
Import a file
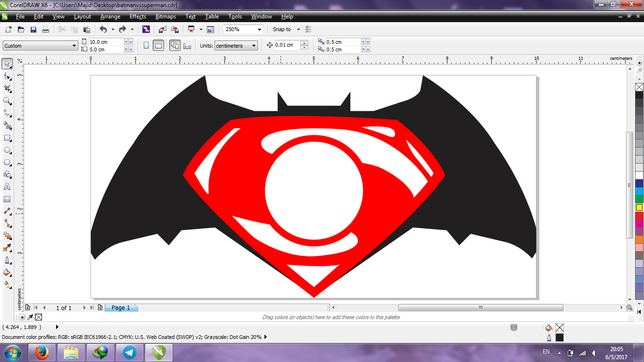pyautogui.click(x=162, y=29)
